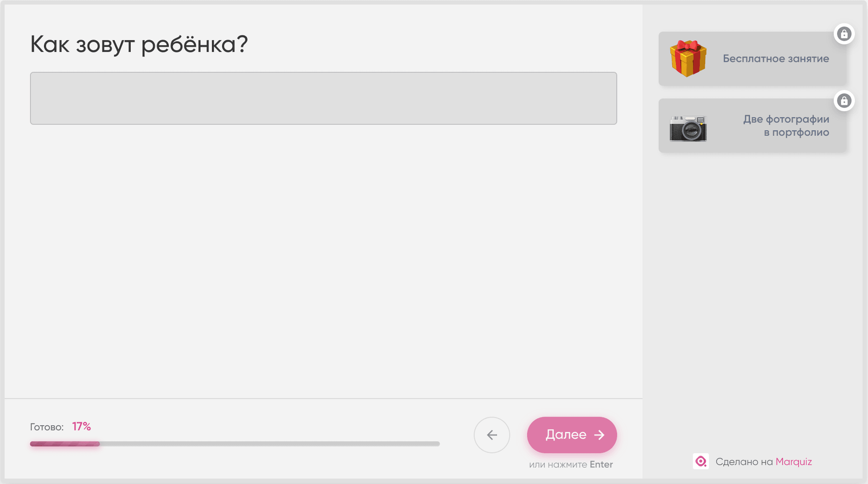Click the "Сделано на" footer text

point(744,462)
